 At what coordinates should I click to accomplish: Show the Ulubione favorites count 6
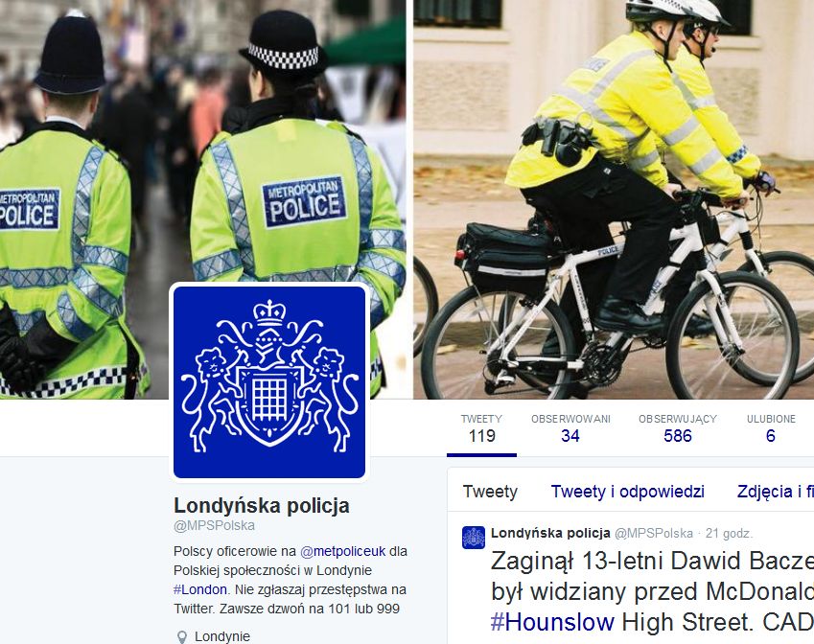771,428
